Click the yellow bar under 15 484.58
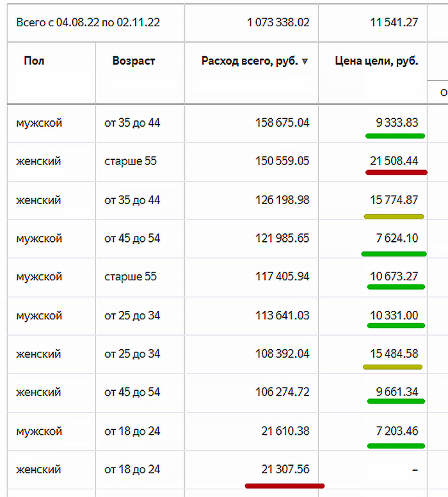Screen dimensions: 448x497 click(392, 367)
